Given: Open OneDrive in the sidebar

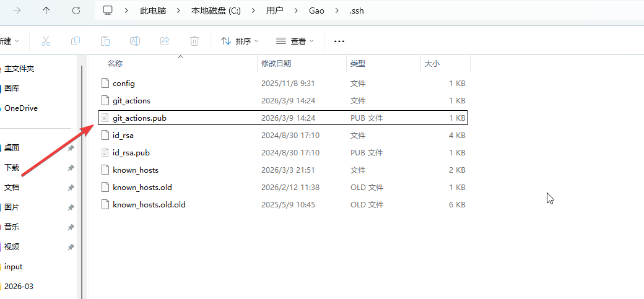Looking at the screenshot, I should point(21,108).
